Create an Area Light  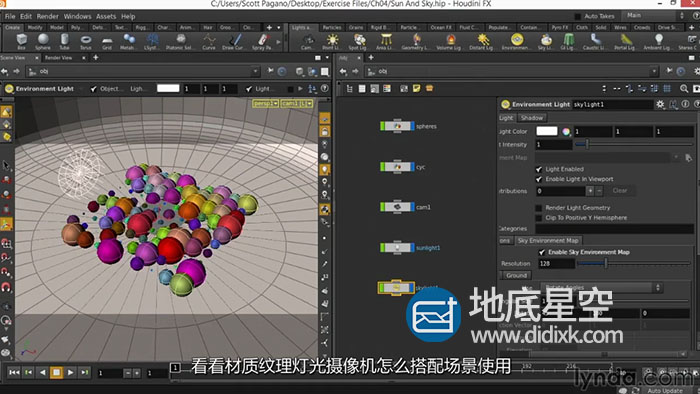386,41
